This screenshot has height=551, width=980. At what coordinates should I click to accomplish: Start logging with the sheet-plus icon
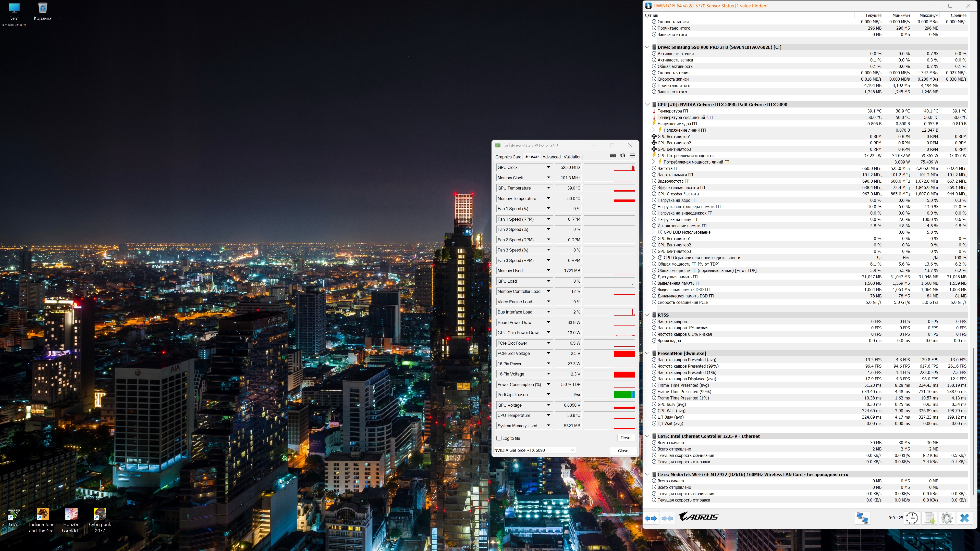929,518
